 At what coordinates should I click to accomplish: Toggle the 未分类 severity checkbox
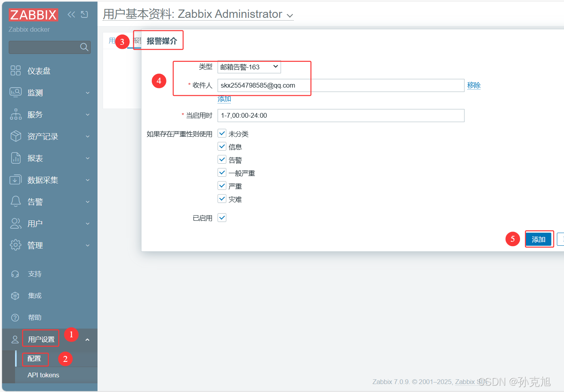222,134
